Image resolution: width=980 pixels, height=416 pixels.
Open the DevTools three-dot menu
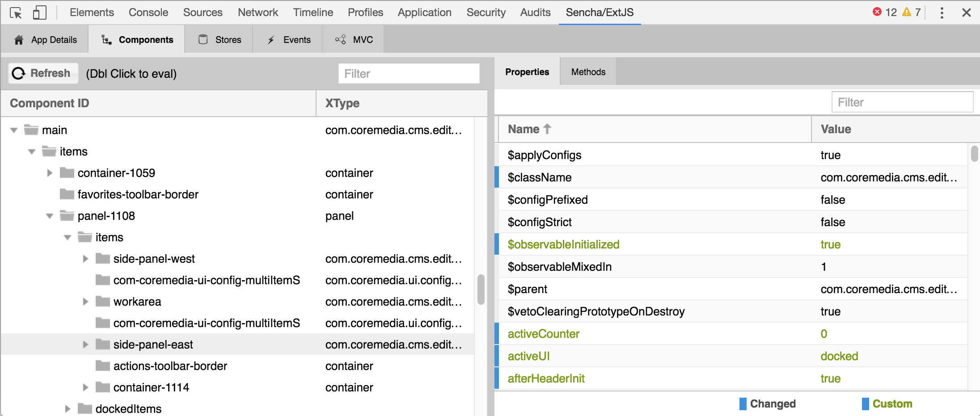point(942,12)
